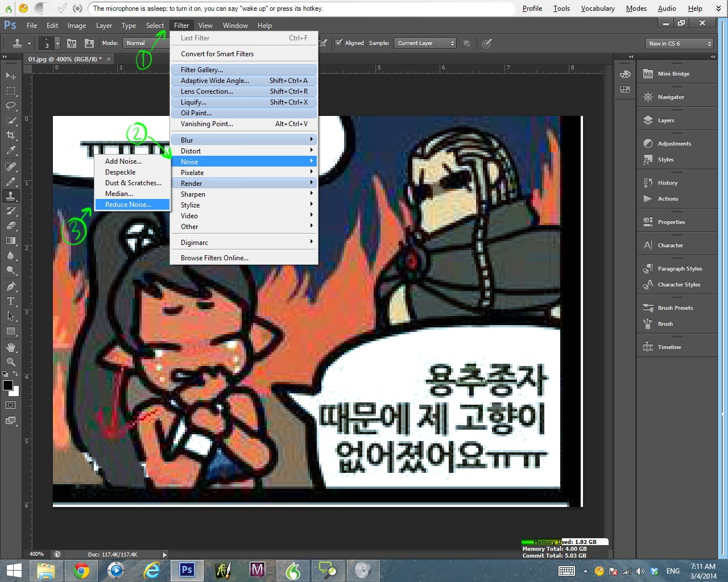Choose Liquify from the Filter menu
This screenshot has height=582, width=728.
243,102
